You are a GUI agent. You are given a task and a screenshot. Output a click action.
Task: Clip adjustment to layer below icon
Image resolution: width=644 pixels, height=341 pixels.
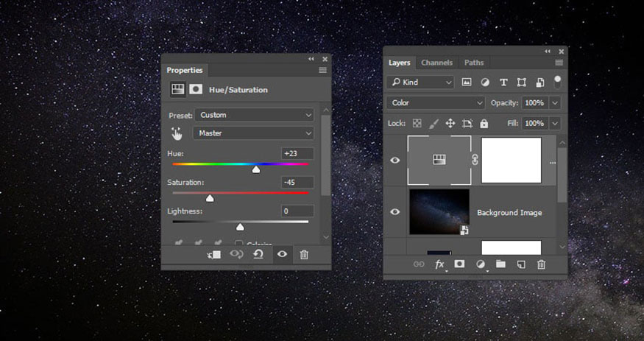tap(214, 255)
